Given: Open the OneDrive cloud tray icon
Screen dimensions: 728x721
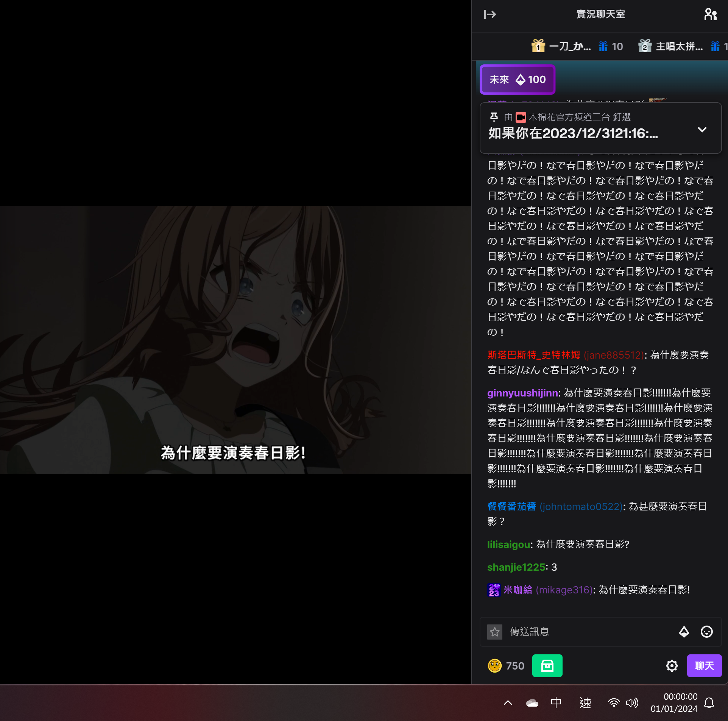Looking at the screenshot, I should point(532,703).
